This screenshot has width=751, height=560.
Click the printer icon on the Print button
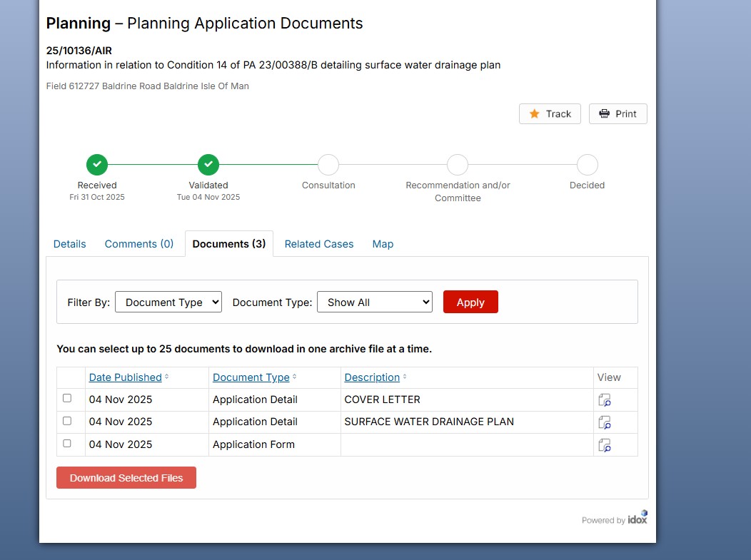click(x=603, y=113)
